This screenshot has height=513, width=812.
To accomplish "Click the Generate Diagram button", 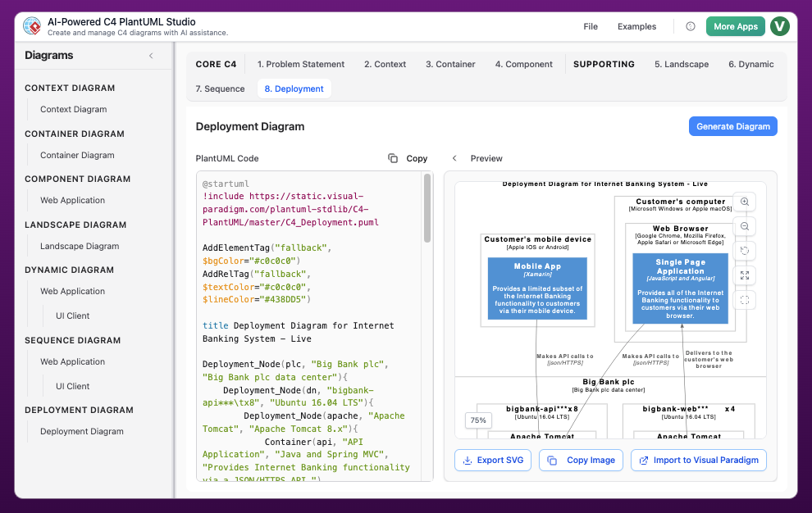I will point(732,126).
